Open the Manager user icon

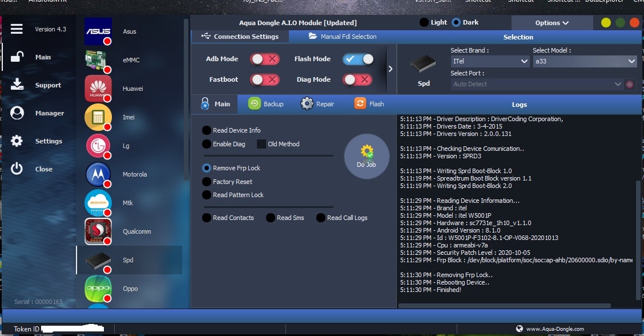tap(17, 113)
